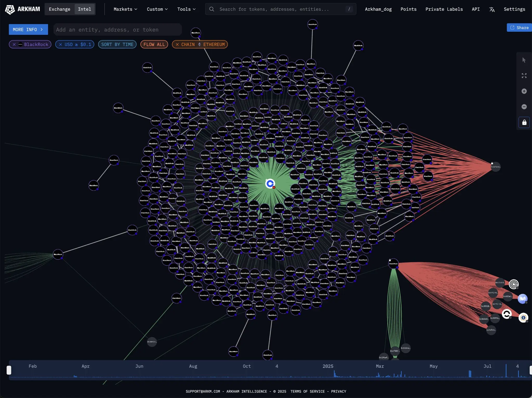
Task: Click the fit-to-screen expand icon
Action: point(524,76)
